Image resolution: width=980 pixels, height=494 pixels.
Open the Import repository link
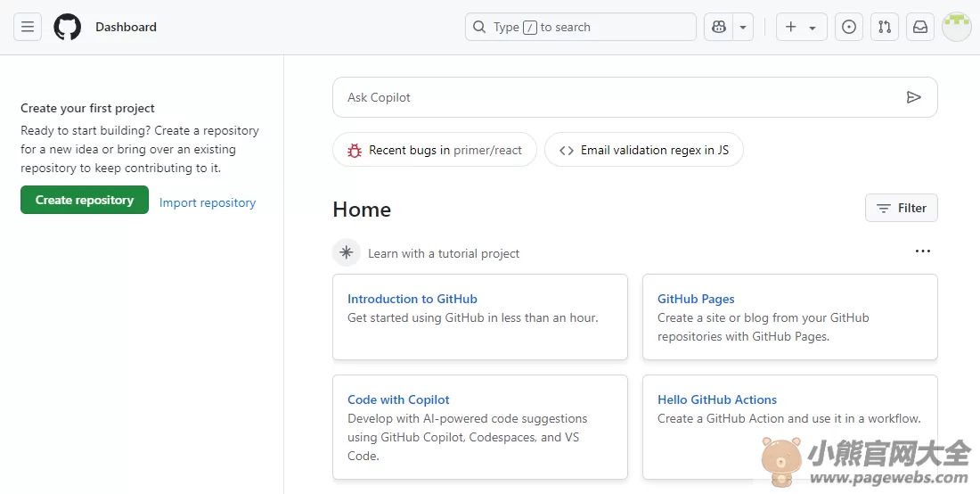coord(208,202)
